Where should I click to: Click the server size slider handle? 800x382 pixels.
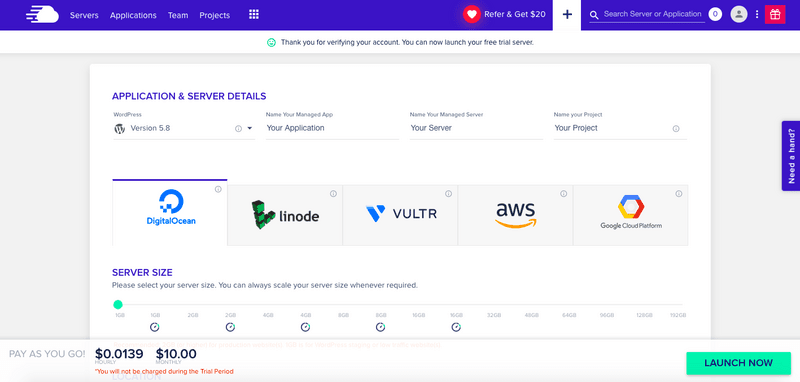pos(118,304)
